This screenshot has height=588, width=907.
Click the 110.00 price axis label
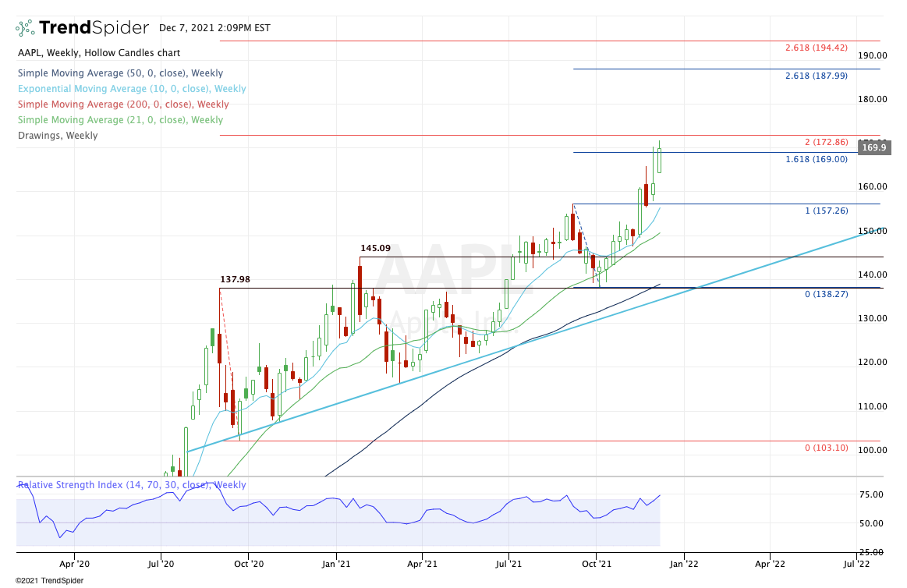point(872,406)
